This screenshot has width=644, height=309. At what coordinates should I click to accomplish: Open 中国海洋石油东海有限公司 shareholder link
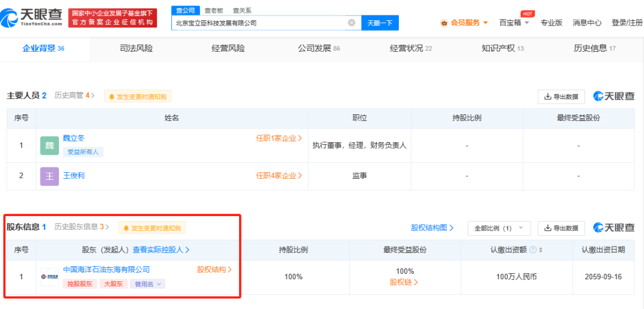click(x=106, y=270)
